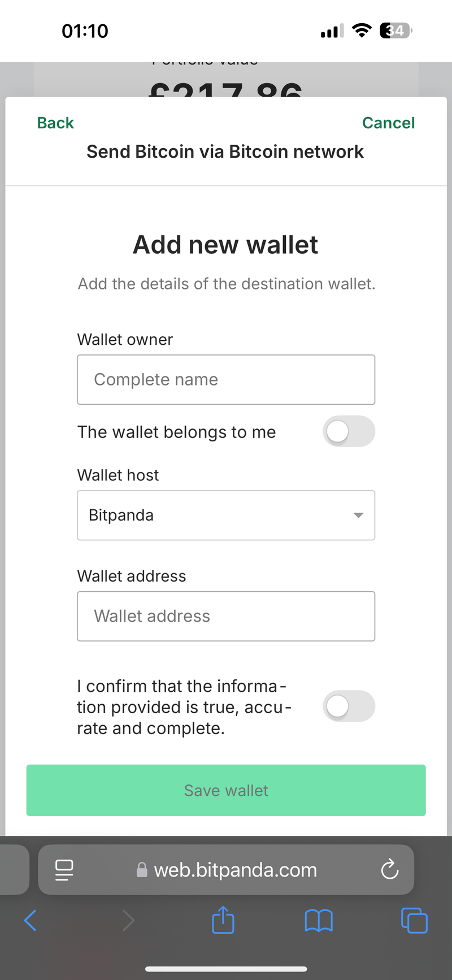
Task: Go Back to previous step
Action: 55,123
